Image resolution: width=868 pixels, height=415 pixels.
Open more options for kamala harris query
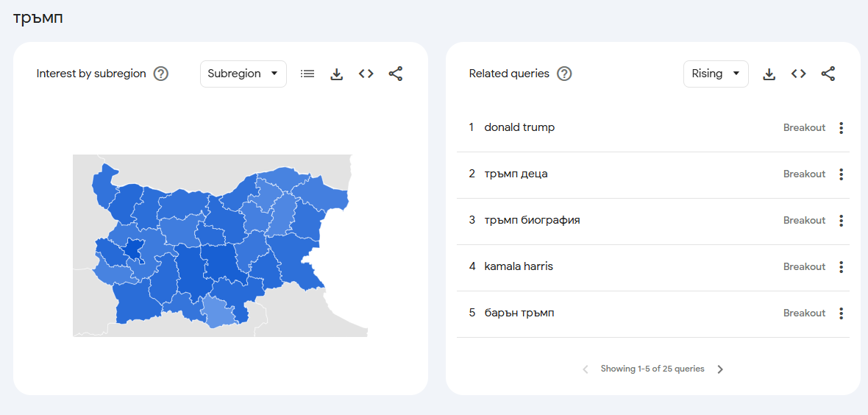point(842,267)
